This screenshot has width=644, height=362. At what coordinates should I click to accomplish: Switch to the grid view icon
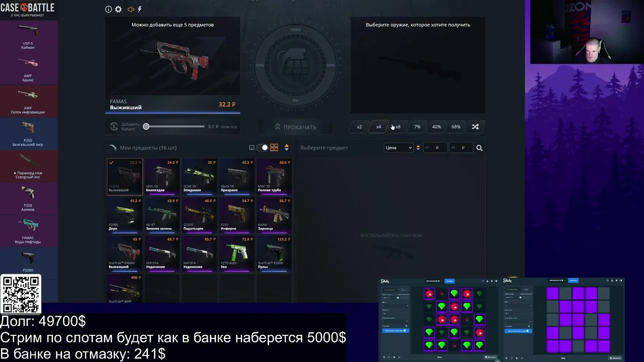(274, 148)
